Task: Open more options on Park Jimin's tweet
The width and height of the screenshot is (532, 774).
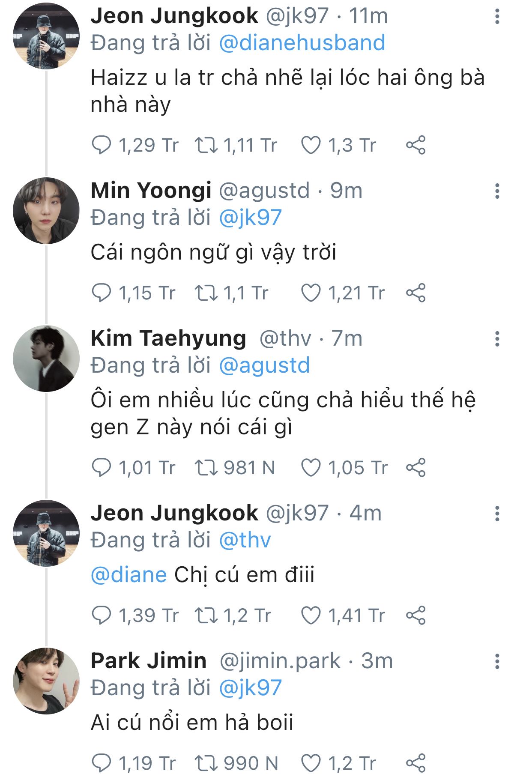Action: 497,661
